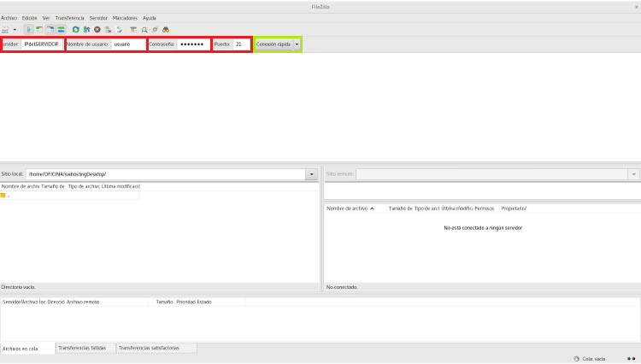This screenshot has width=641, height=364.
Task: Open the Ayuda menu
Action: pyautogui.click(x=150, y=18)
